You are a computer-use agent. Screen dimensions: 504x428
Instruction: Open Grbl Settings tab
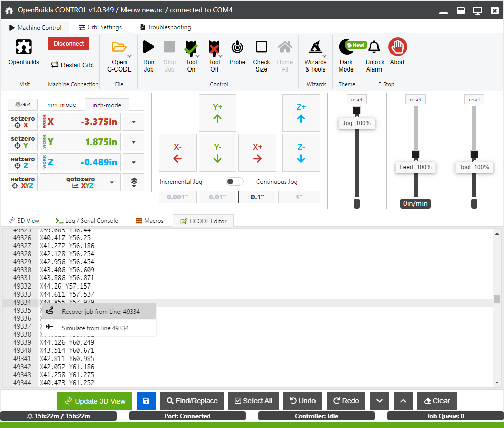tap(100, 27)
